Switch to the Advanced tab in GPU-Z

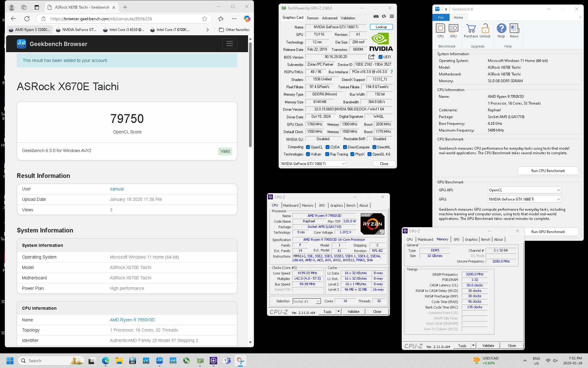pos(330,18)
